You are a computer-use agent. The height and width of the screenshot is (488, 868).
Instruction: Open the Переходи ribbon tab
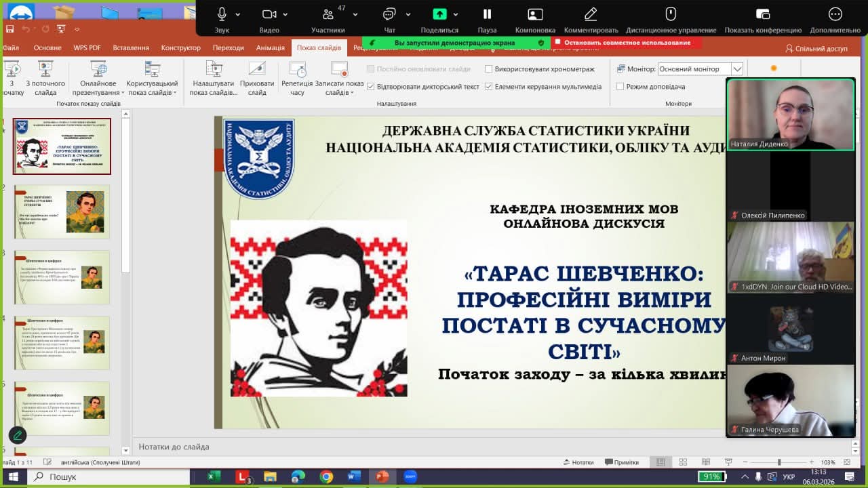point(228,48)
